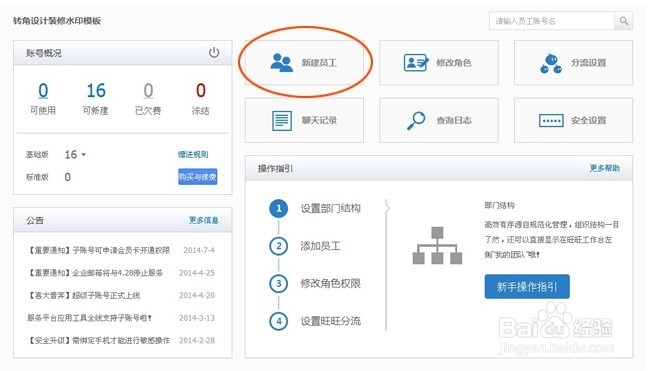Click the power icon in 账号概况 header
The width and height of the screenshot is (650, 371).
214,53
